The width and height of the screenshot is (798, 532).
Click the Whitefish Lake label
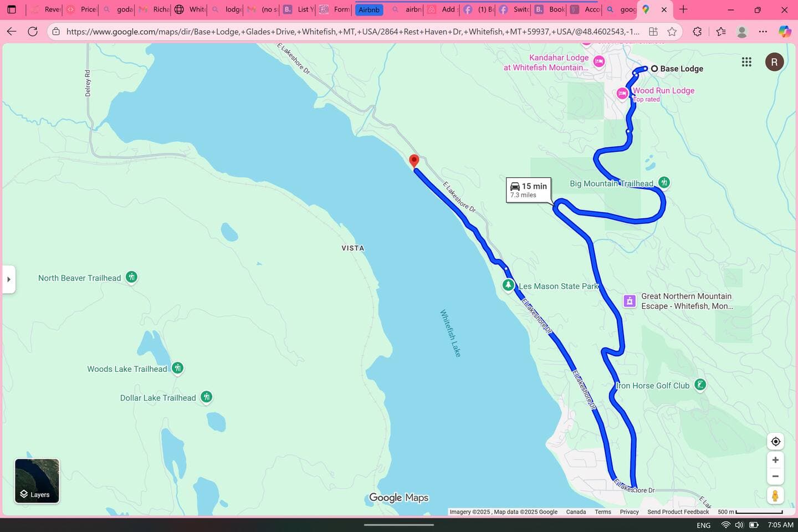pyautogui.click(x=451, y=333)
